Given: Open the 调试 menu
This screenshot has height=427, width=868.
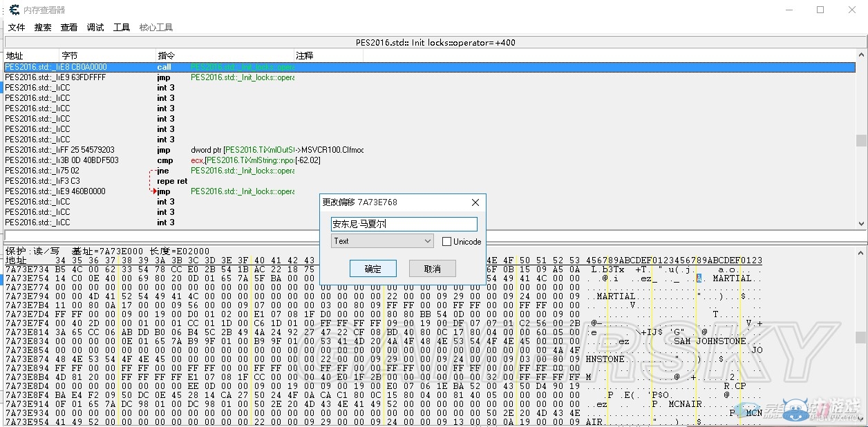Looking at the screenshot, I should [x=95, y=28].
